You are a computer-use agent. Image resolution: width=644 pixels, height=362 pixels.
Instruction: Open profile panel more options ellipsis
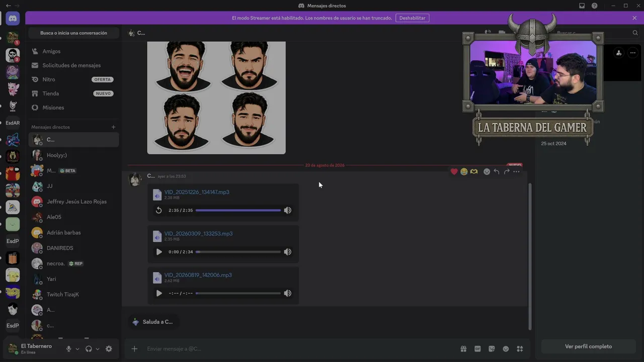click(x=633, y=53)
